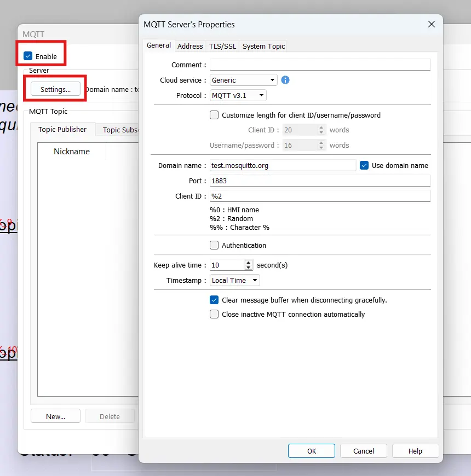Uncheck Clear message buffer when disconnecting gracefully

pos(214,300)
